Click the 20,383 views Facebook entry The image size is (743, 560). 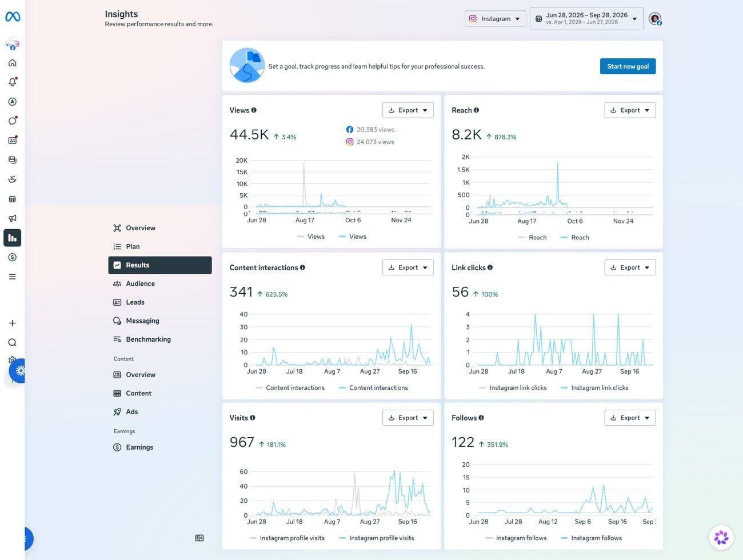370,130
